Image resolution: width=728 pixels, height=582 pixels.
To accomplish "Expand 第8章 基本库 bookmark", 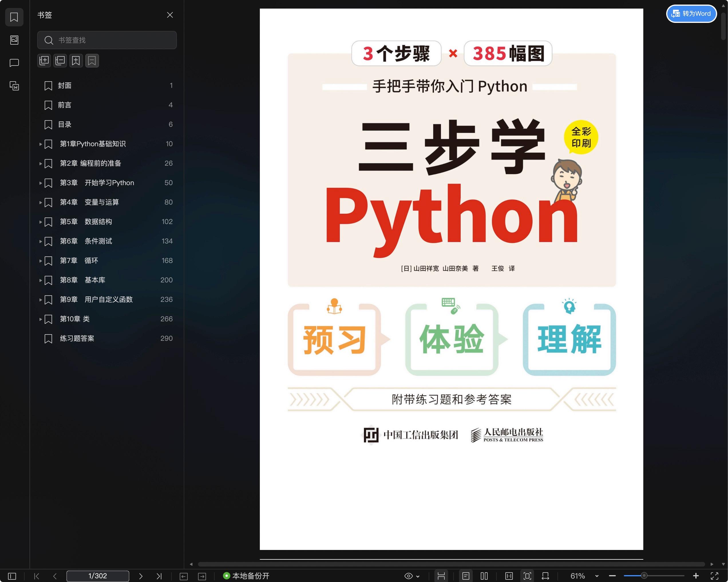I will click(x=41, y=280).
